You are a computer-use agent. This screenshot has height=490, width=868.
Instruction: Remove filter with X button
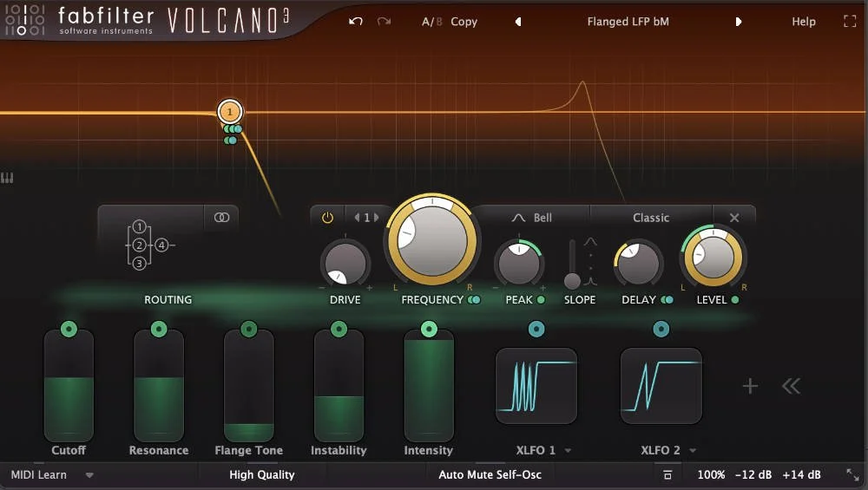[x=734, y=218]
